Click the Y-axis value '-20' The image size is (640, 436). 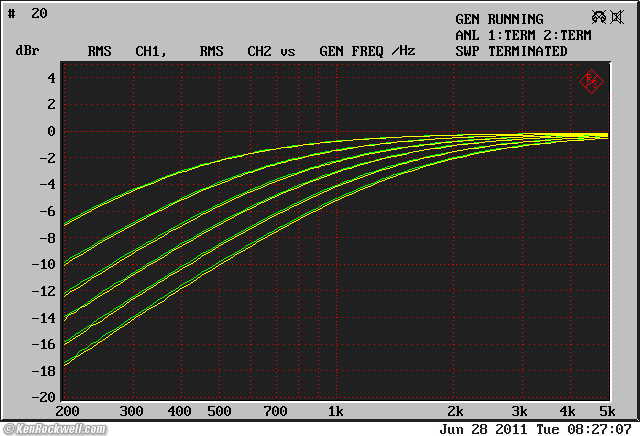click(44, 397)
